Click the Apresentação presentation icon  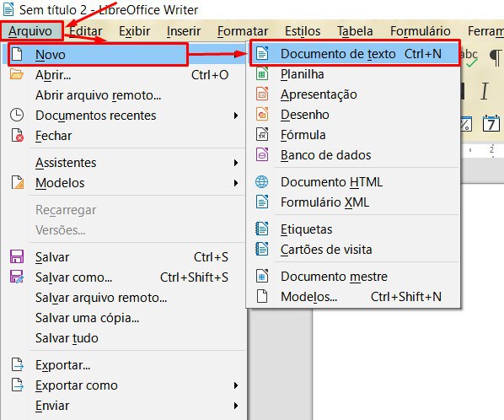[262, 94]
